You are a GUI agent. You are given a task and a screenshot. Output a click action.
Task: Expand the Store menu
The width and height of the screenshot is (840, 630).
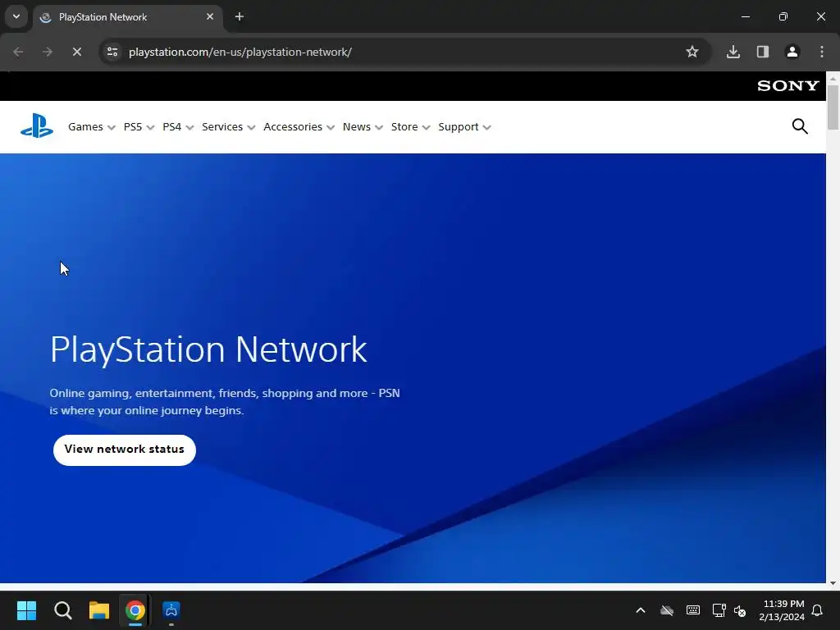coord(410,127)
